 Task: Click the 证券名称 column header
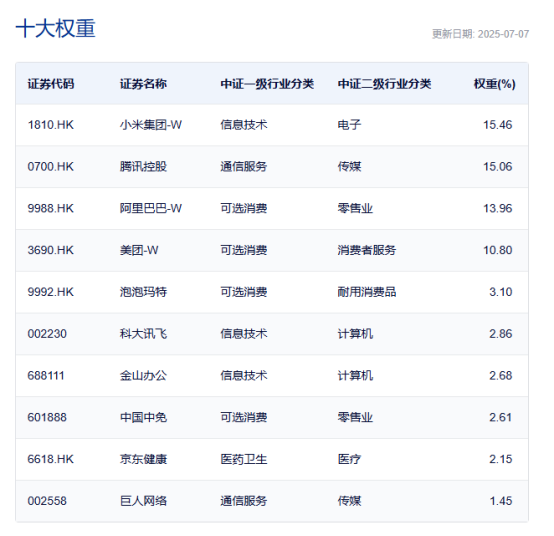tap(143, 84)
